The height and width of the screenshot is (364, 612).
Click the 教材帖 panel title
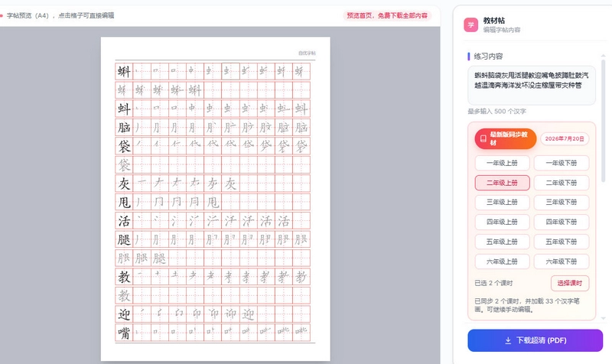tap(493, 21)
